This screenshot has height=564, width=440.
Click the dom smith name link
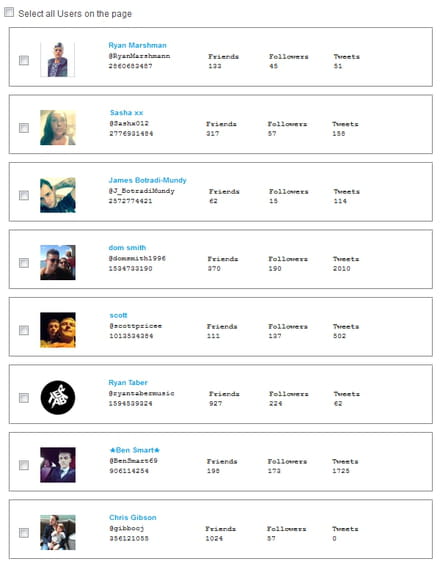coord(127,247)
